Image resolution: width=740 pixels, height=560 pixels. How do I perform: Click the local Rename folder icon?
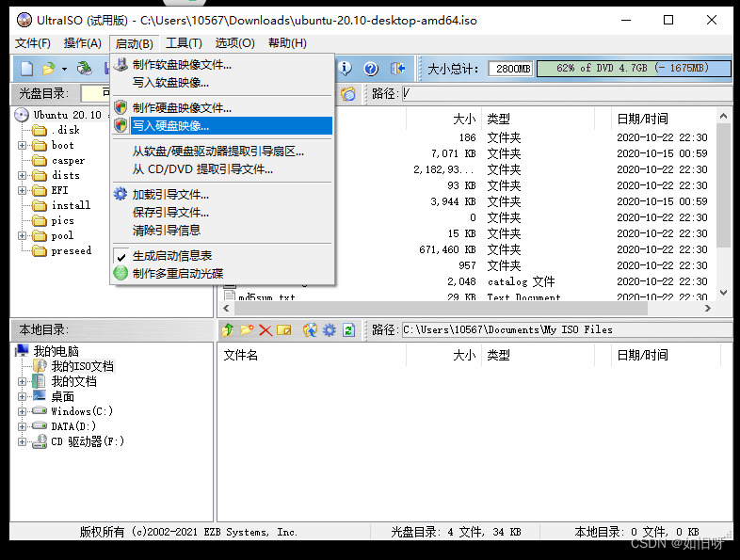(x=284, y=330)
